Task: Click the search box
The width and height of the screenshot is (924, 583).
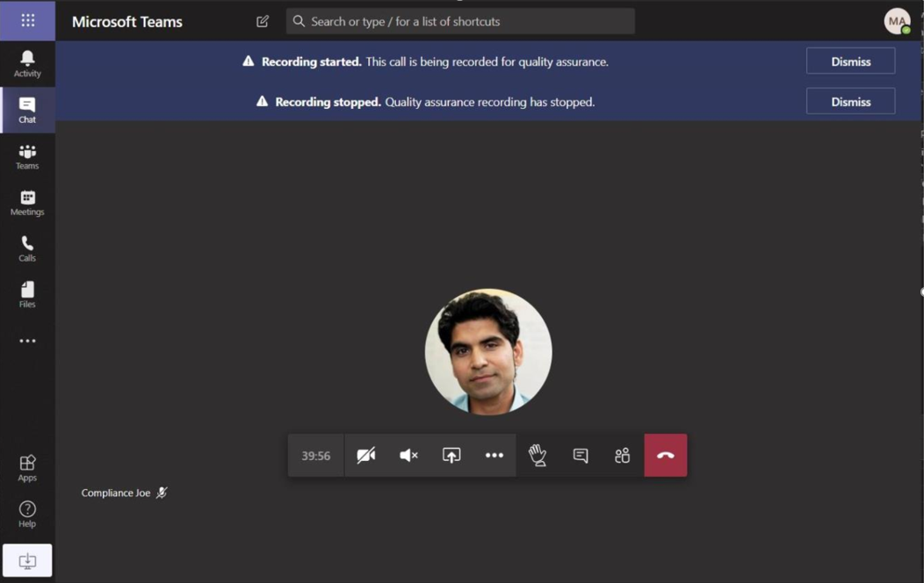Action: [x=460, y=21]
